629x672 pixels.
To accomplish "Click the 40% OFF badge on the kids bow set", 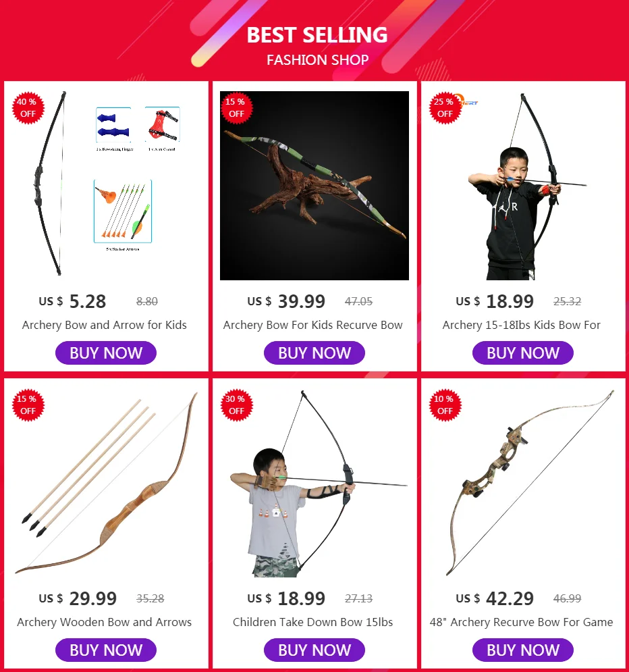I will pos(28,108).
